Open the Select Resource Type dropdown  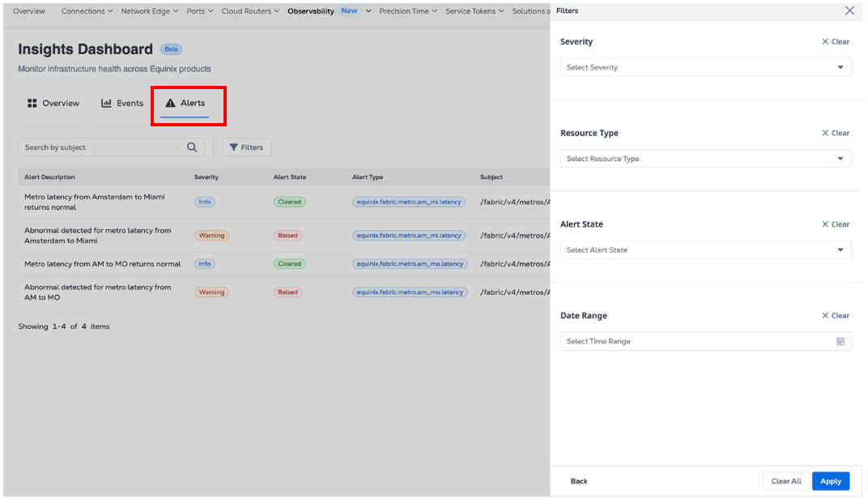tap(706, 159)
